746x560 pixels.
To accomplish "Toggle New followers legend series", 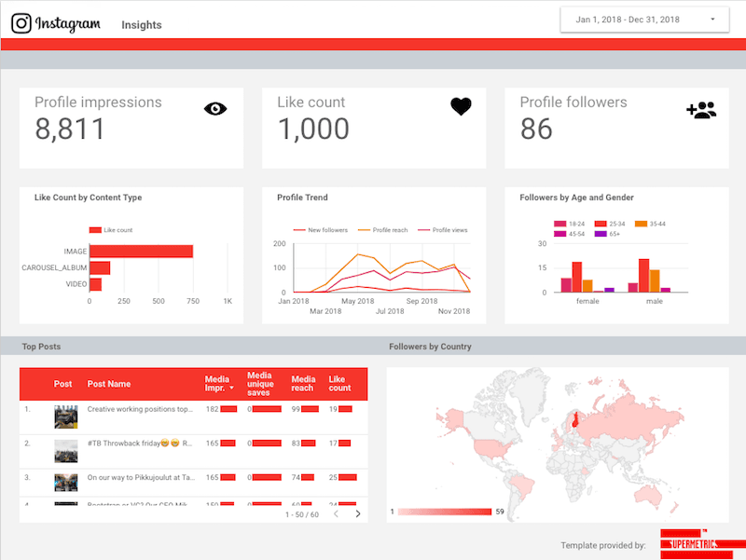I will [x=321, y=230].
